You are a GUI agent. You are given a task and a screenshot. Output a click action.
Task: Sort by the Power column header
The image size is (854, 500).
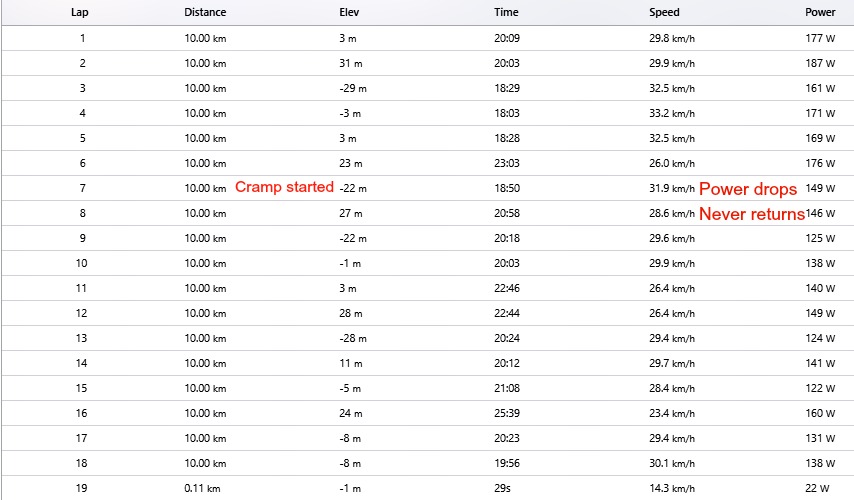[820, 13]
